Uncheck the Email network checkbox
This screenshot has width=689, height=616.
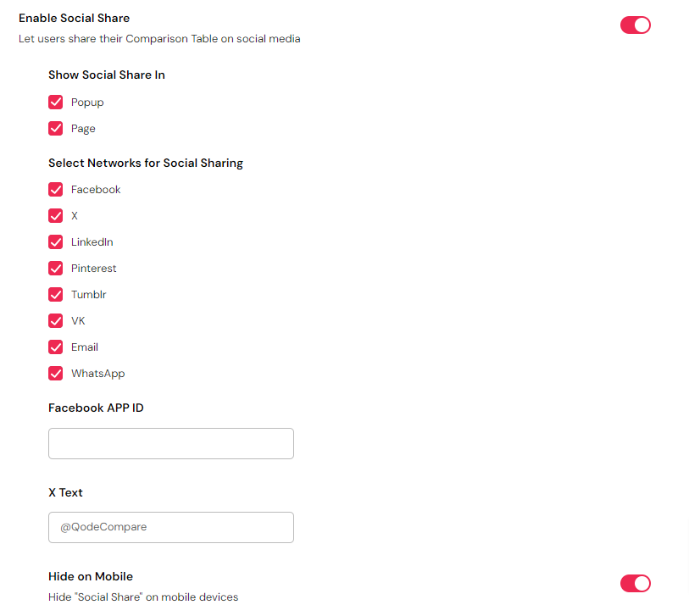tap(56, 347)
